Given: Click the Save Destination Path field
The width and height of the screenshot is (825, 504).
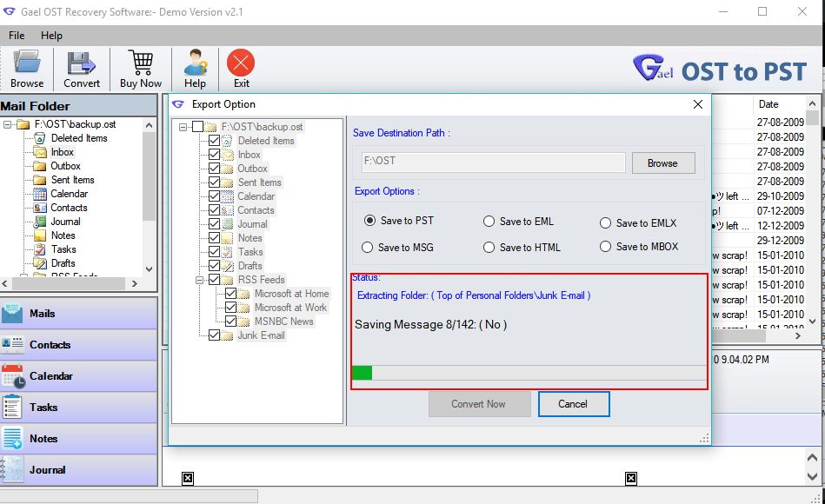Looking at the screenshot, I should [x=494, y=162].
